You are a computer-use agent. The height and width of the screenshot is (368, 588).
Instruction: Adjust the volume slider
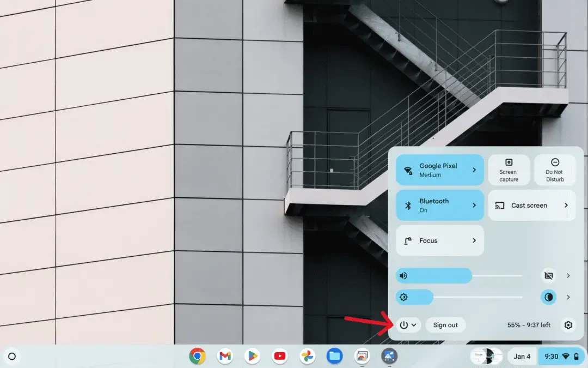point(460,276)
